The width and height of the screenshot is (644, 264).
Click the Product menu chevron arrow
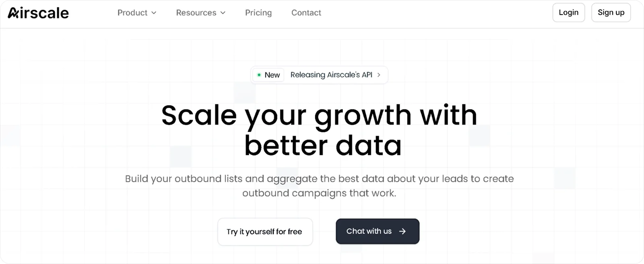(155, 13)
